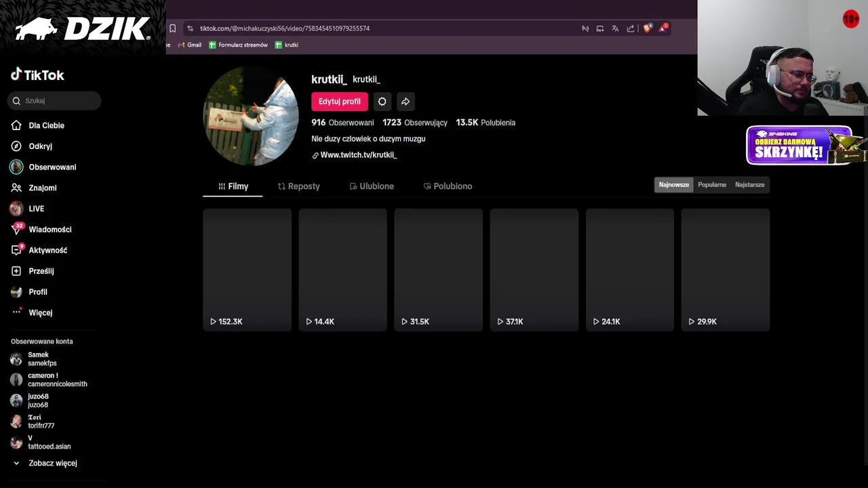The height and width of the screenshot is (488, 868).
Task: Click the share page icon in address bar
Action: (631, 28)
